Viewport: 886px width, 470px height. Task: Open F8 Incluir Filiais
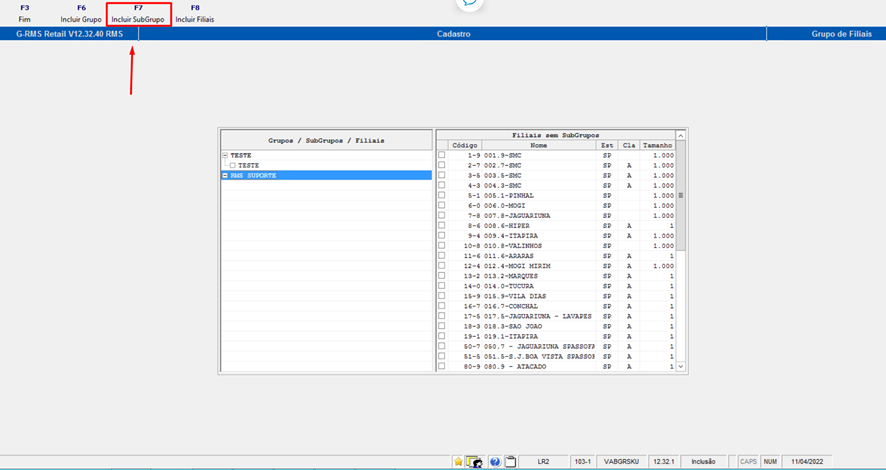194,14
